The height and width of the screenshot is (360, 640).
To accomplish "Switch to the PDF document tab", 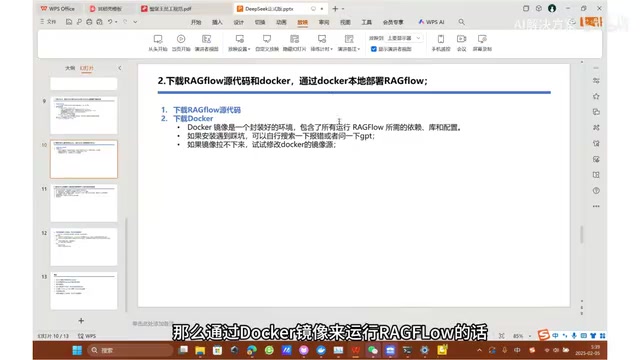I will pyautogui.click(x=166, y=9).
